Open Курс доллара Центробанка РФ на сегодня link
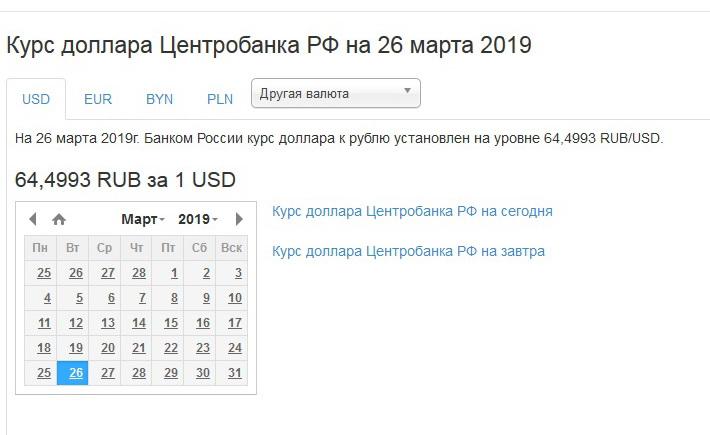The width and height of the screenshot is (710, 435). (412, 211)
